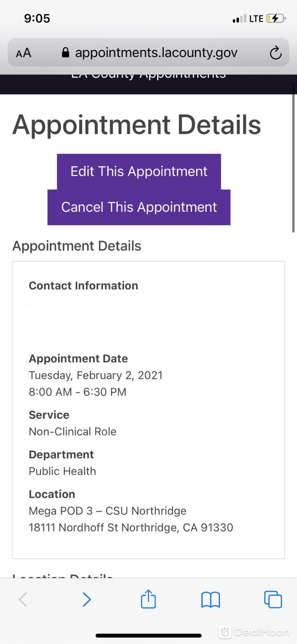Viewport: 297px width, 644px height.
Task: Tap the home indicator bar at bottom
Action: (148, 636)
